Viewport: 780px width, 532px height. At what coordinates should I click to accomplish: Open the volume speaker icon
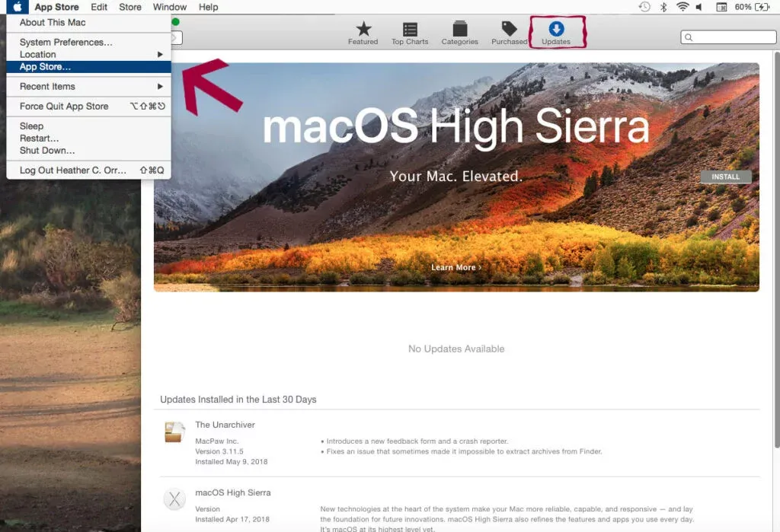coord(699,7)
